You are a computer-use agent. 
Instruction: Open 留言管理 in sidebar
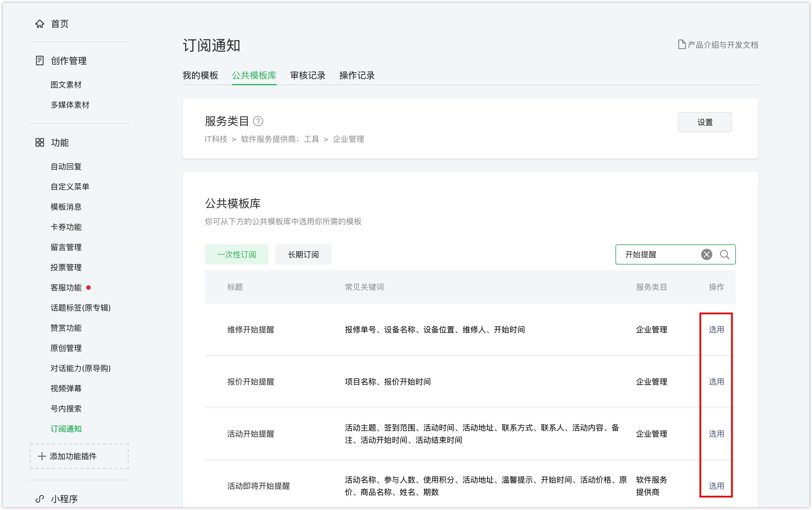(66, 247)
